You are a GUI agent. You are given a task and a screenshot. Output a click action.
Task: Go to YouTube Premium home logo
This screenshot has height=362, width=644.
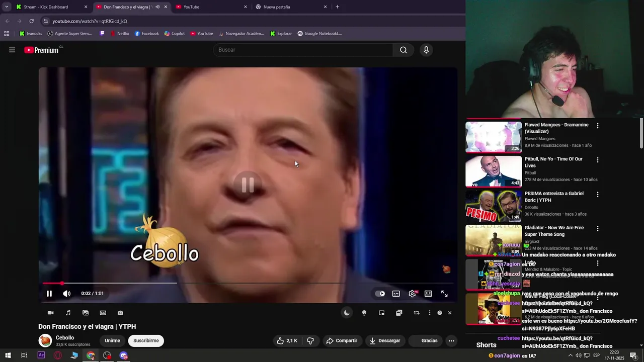click(42, 50)
